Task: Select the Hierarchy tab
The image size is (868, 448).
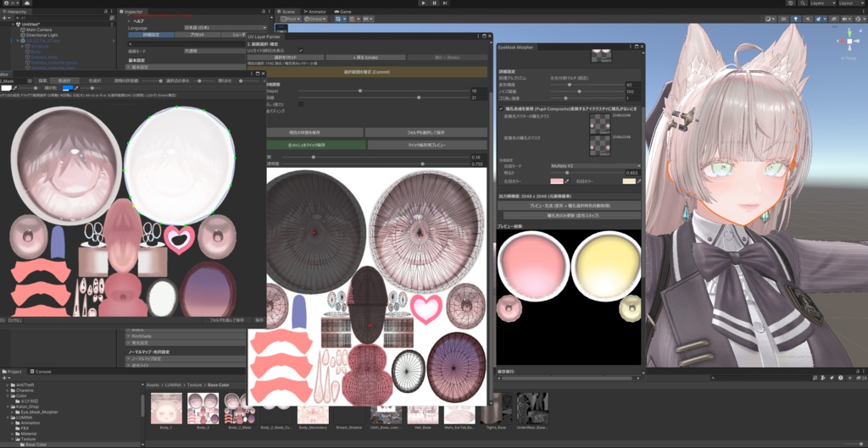Action: 17,12
